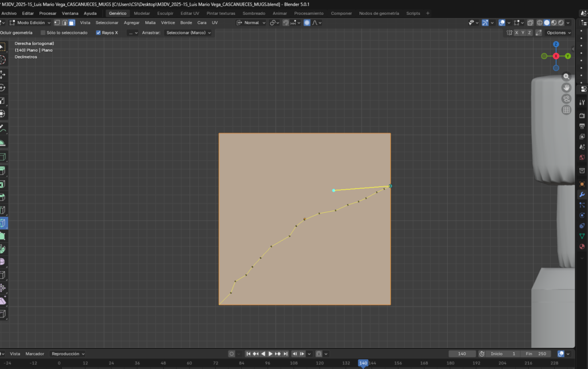Screen dimensions: 588x369
Task: Select the Knife tool
Action: click(x=5, y=223)
